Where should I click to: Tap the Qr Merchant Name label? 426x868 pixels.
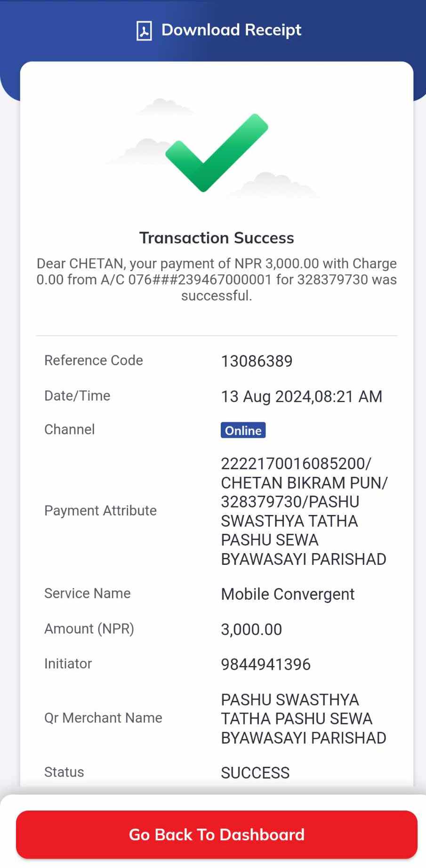click(103, 718)
